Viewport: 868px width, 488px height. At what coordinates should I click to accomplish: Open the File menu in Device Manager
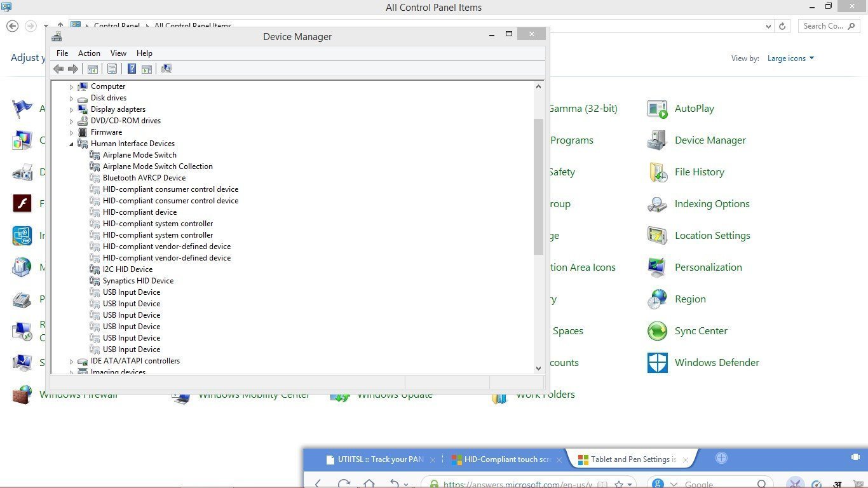62,53
